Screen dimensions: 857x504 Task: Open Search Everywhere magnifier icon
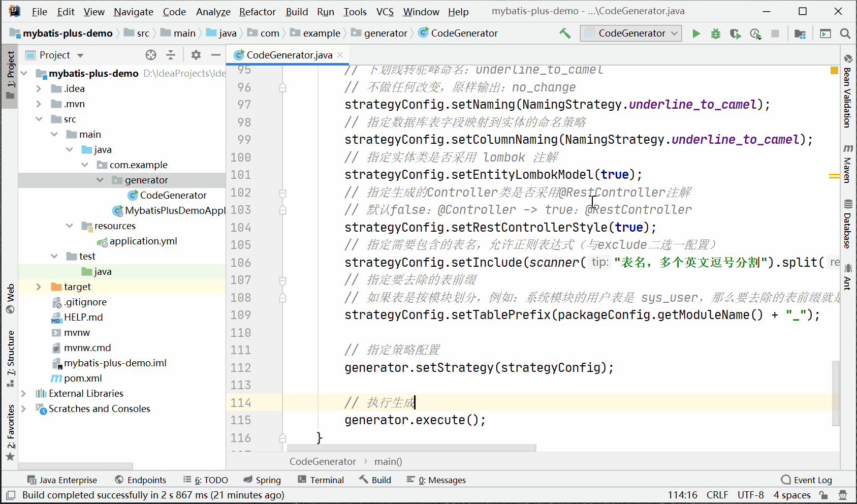click(x=845, y=34)
